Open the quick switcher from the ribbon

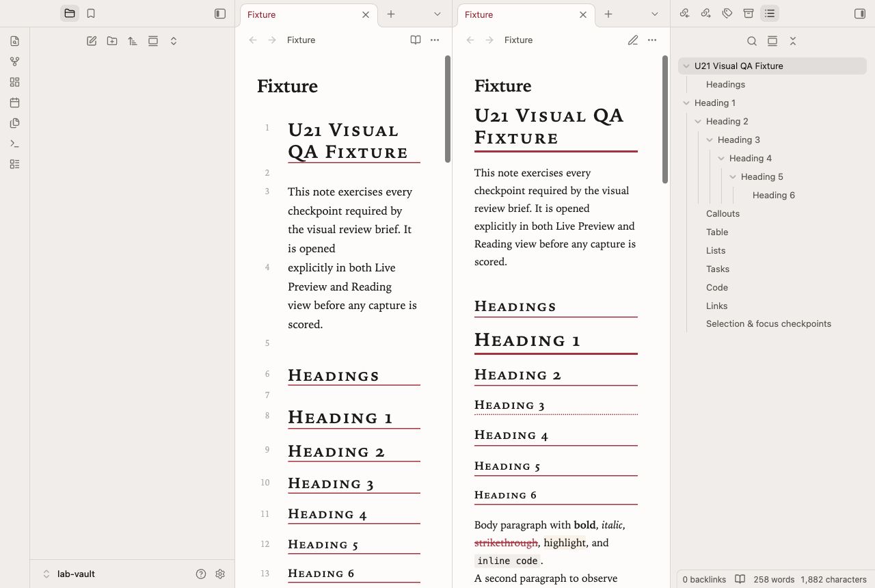tap(15, 41)
